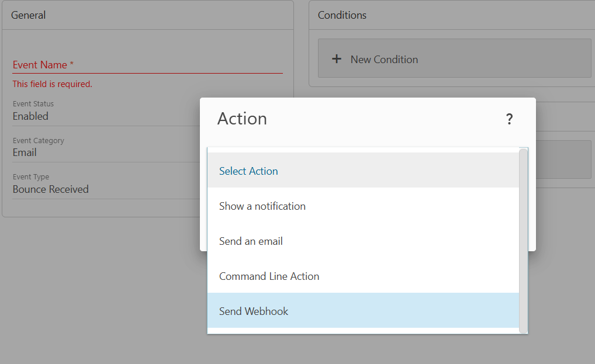Click the 'This field is required' error message
595x364 pixels.
point(53,84)
